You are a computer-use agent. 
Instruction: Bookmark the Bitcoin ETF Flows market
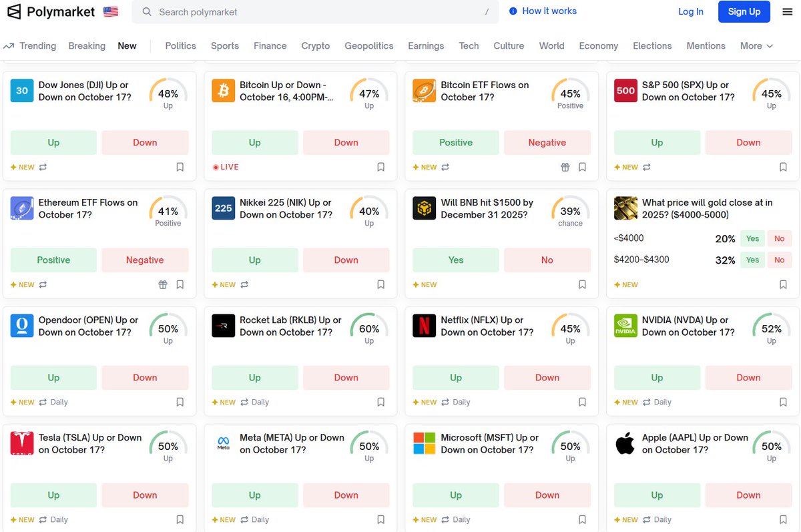582,167
